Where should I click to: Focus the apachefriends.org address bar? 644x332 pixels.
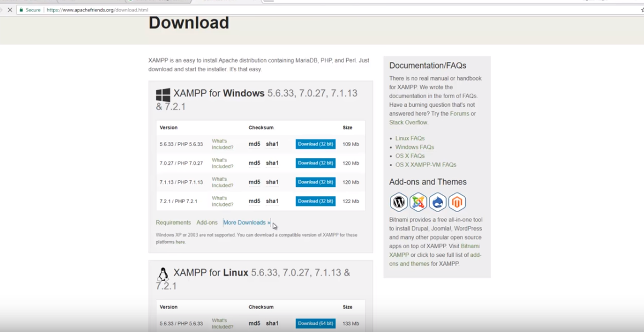point(329,10)
